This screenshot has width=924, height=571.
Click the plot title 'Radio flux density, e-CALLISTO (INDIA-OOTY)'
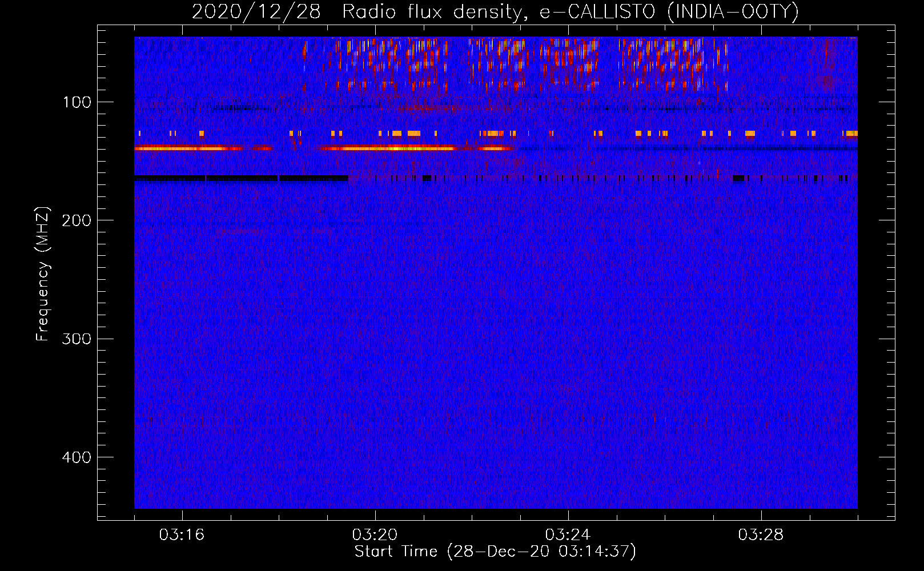pos(570,12)
